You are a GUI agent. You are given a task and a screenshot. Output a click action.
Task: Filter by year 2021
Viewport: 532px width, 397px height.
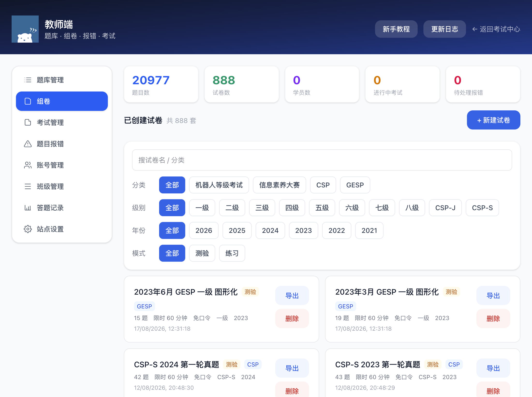[x=369, y=230]
